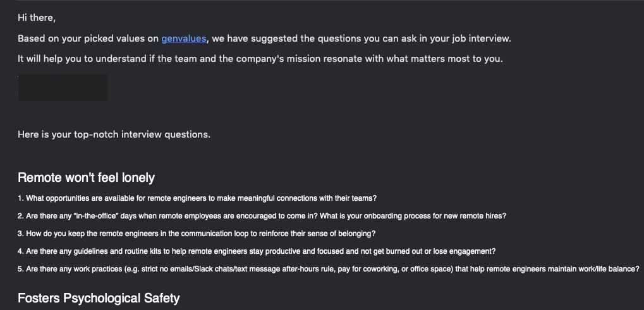Click the sentence about company's mission resonating
644x310 pixels.
260,59
